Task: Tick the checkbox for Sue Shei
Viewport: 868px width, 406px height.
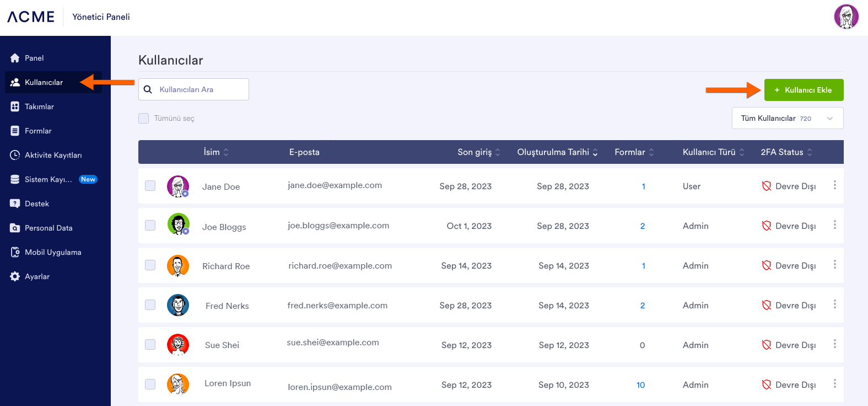Action: [x=150, y=345]
